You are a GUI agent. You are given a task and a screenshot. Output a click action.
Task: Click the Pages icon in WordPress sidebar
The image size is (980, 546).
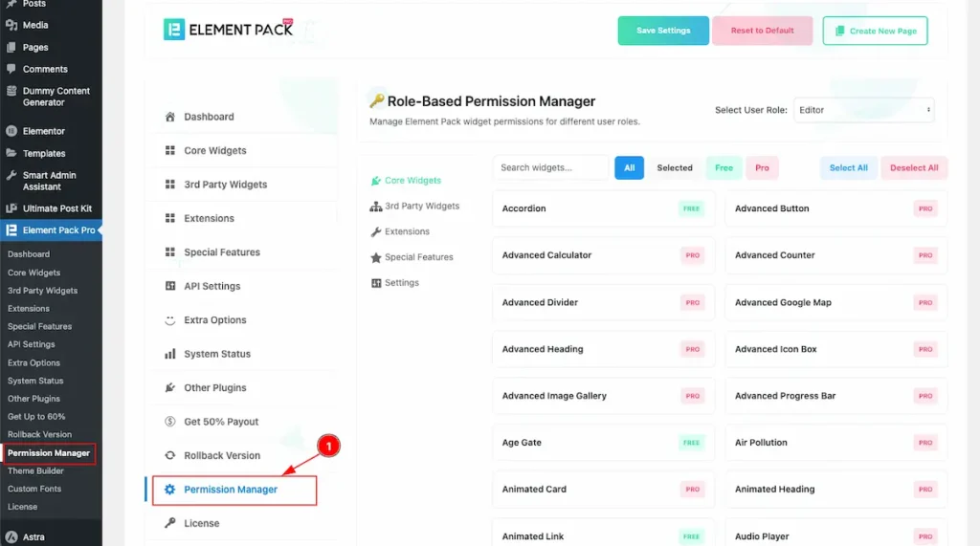[x=11, y=47]
